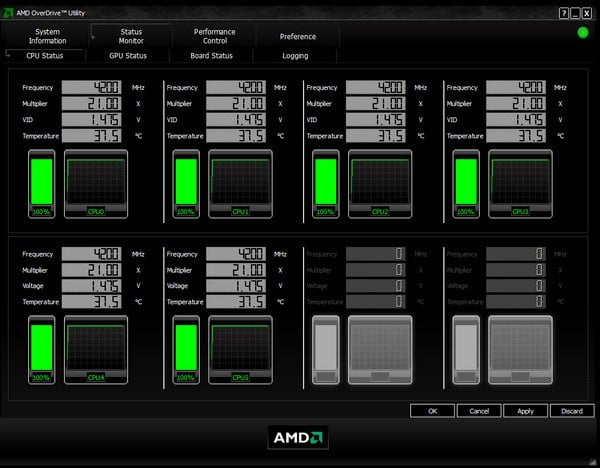Select the CPU2 usage graph
Image resolution: width=600 pixels, height=468 pixels.
coord(380,184)
